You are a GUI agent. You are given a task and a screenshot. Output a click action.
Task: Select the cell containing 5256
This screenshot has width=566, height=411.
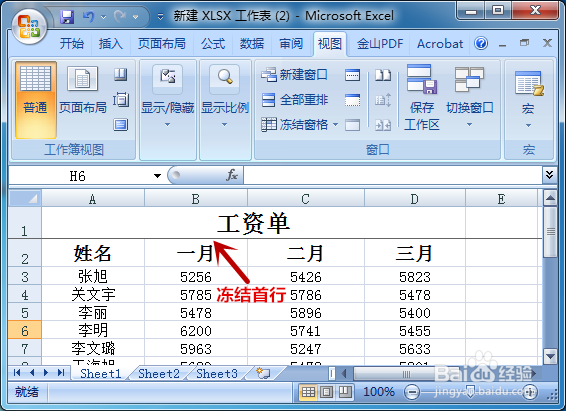tap(196, 276)
